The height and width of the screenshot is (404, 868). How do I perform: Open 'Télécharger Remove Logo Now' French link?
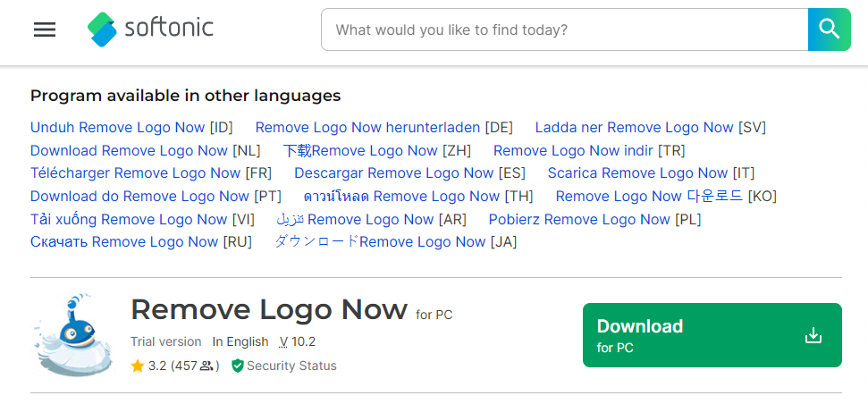(136, 173)
